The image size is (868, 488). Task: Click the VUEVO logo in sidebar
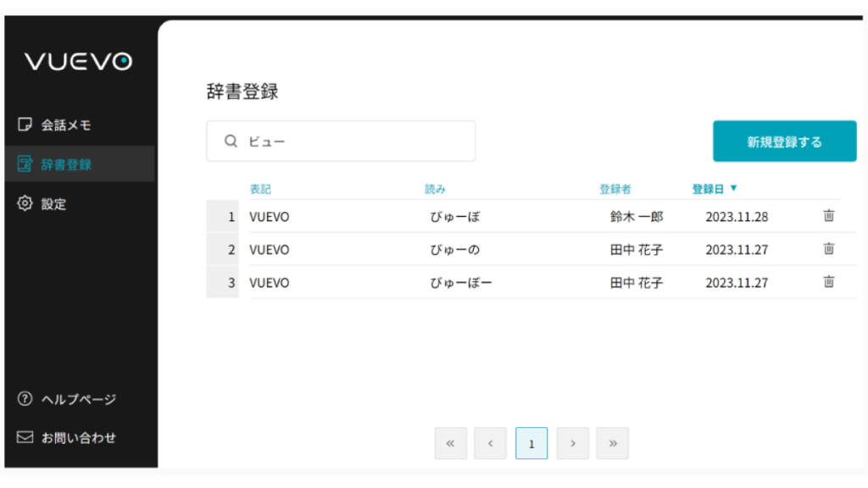point(78,62)
